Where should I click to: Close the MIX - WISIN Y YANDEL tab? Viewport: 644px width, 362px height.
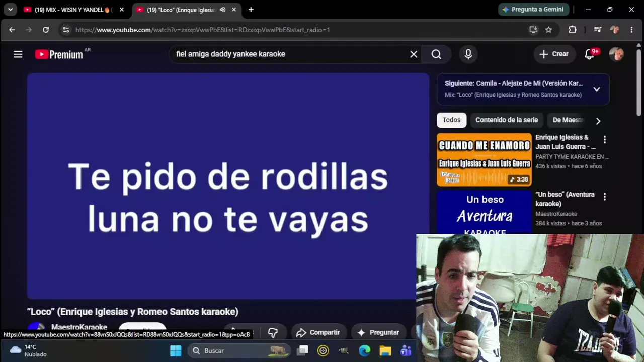tap(121, 10)
